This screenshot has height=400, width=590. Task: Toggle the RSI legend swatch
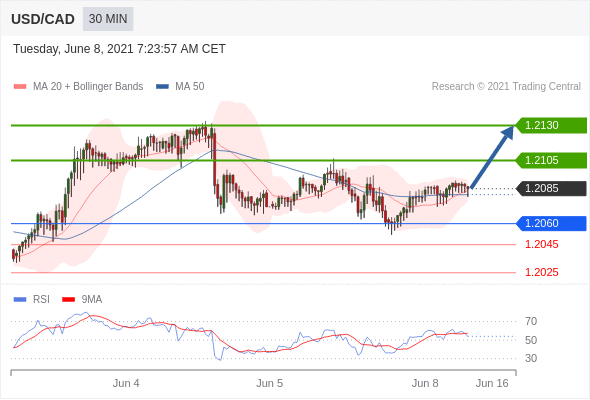point(20,300)
